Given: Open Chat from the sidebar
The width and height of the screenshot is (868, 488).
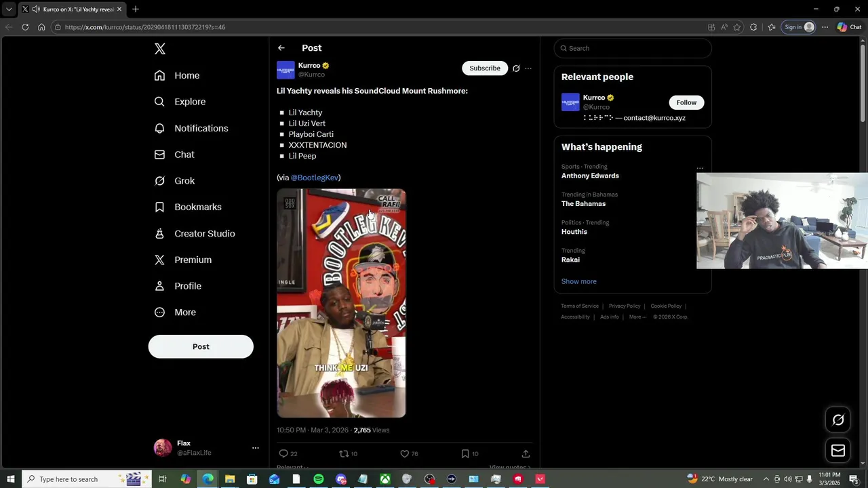Looking at the screenshot, I should click(x=174, y=155).
